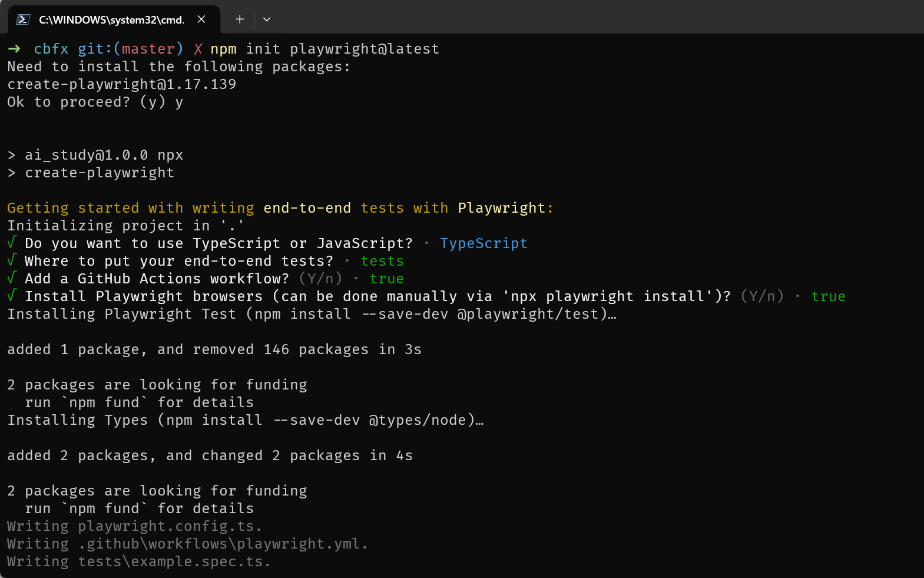924x578 pixels.
Task: Click checkmark beside GitHub Actions workflow question
Action: (12, 278)
